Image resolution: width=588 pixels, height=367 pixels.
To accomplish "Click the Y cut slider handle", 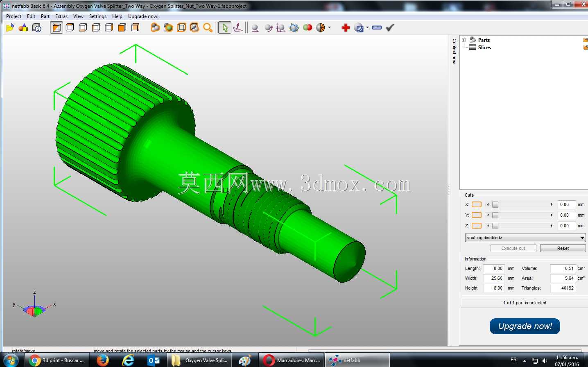I will (x=495, y=215).
